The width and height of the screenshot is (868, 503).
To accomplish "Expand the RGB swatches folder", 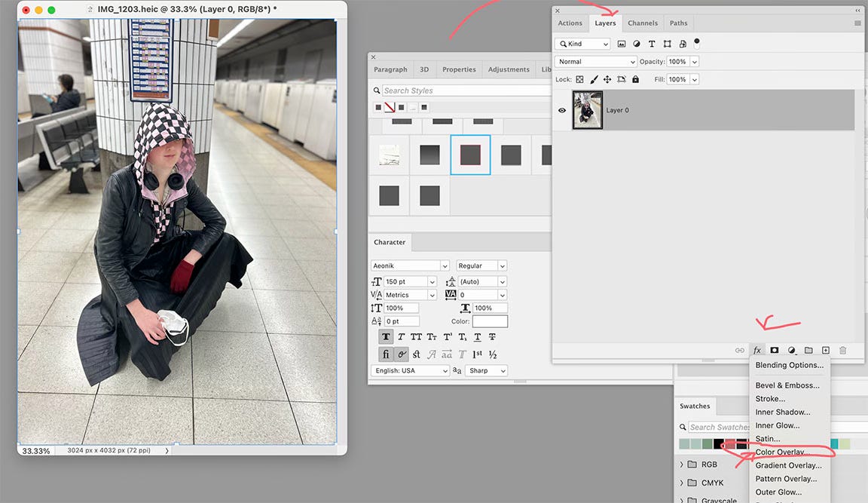I will pos(683,465).
